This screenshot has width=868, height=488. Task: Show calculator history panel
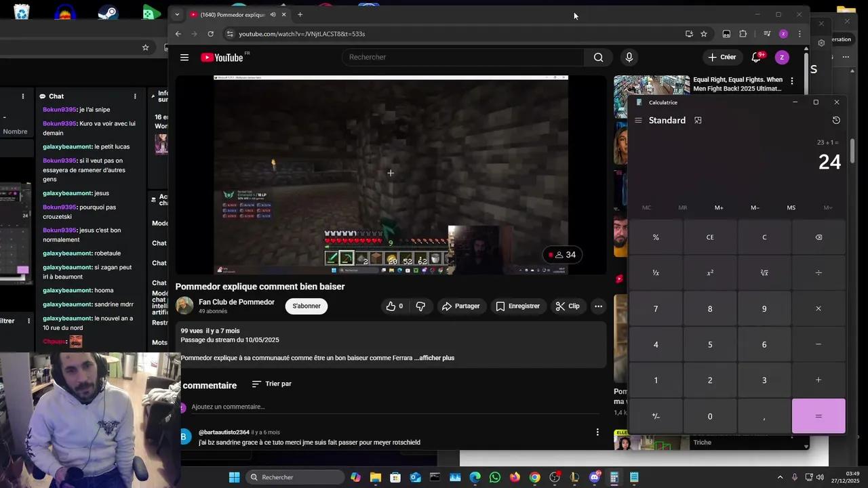point(836,121)
